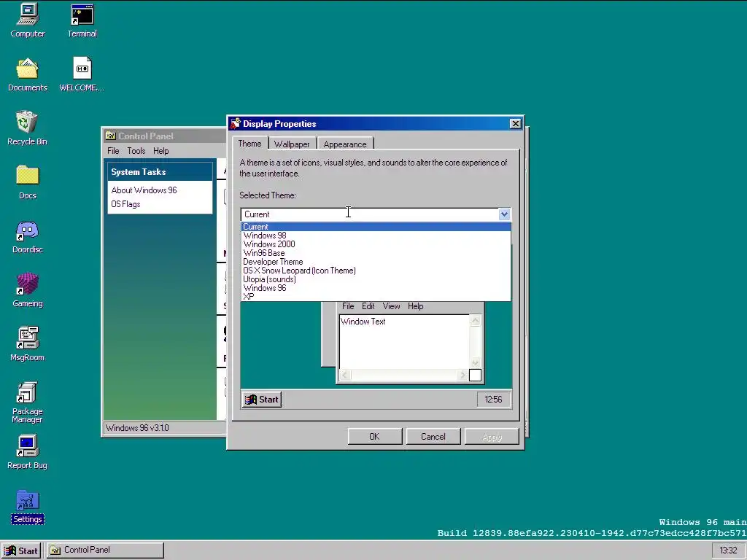Open the Tools menu in Control Panel

pos(136,151)
